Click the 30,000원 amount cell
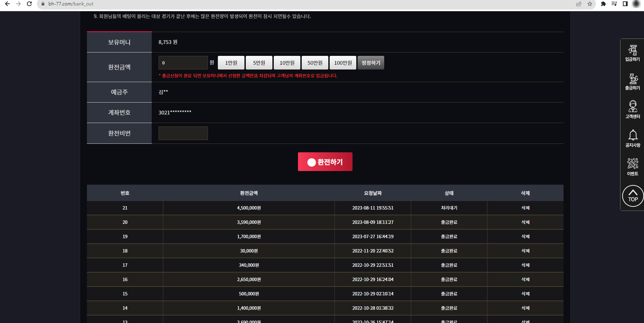This screenshot has width=644, height=323. point(249,251)
